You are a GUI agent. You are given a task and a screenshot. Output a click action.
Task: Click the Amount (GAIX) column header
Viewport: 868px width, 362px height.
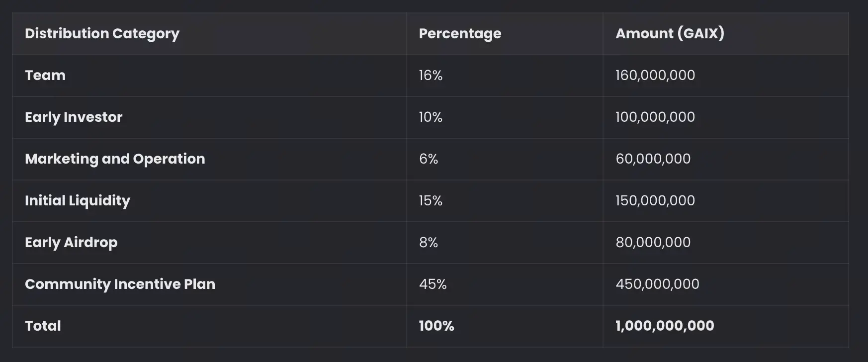(670, 33)
